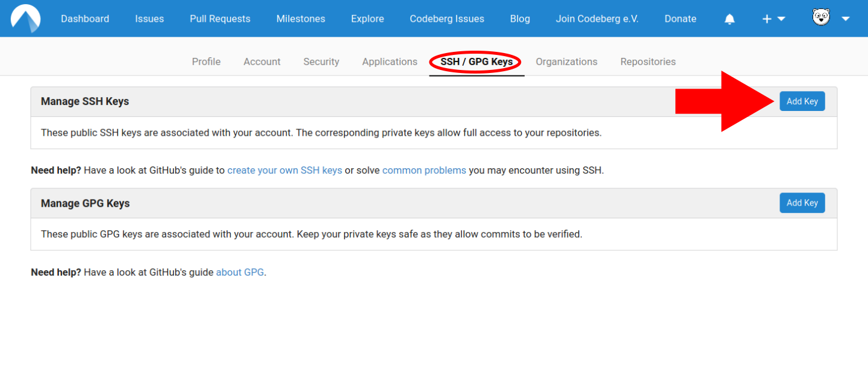Open the Pull Requests page
This screenshot has width=868, height=392.
tap(219, 18)
